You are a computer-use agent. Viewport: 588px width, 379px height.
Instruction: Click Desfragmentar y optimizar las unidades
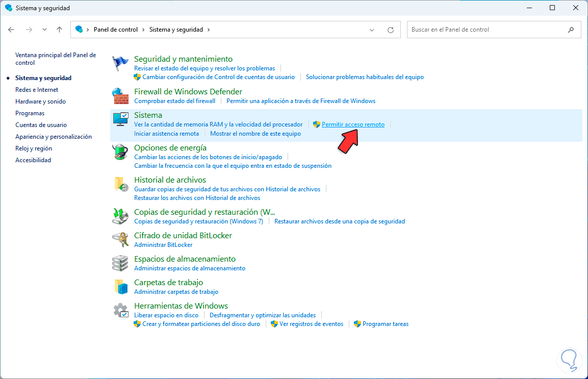(263, 315)
